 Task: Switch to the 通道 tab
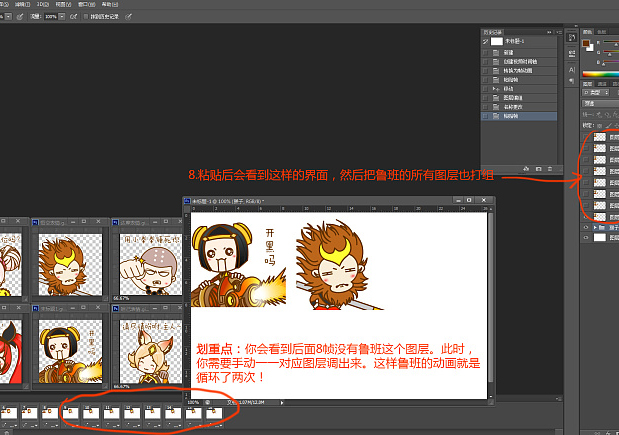602,84
